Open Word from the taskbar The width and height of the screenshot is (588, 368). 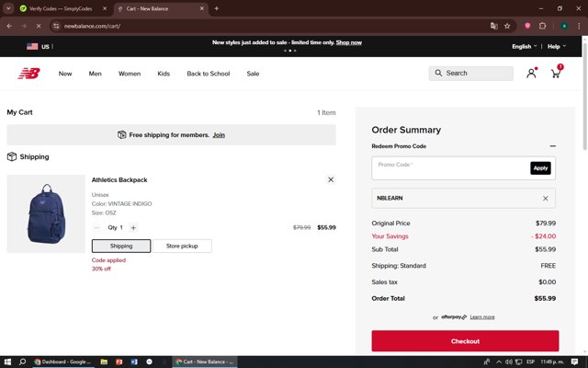[134, 362]
